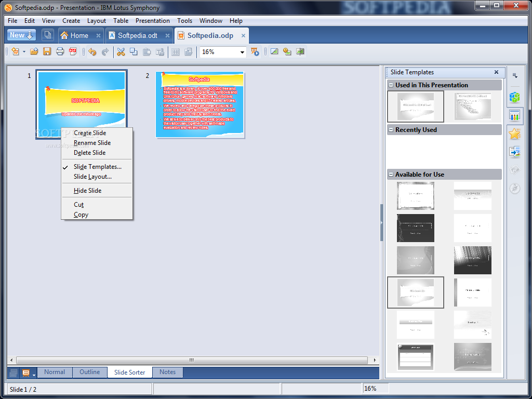Click the play slide show icon
The image size is (532, 399).
click(255, 51)
